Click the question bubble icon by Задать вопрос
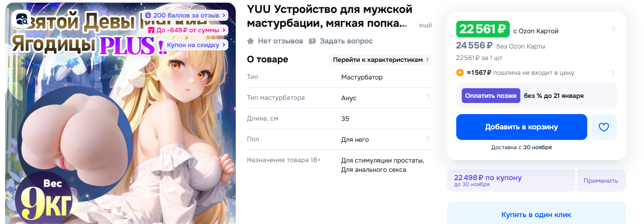Image resolution: width=644 pixels, height=224 pixels. point(312,41)
